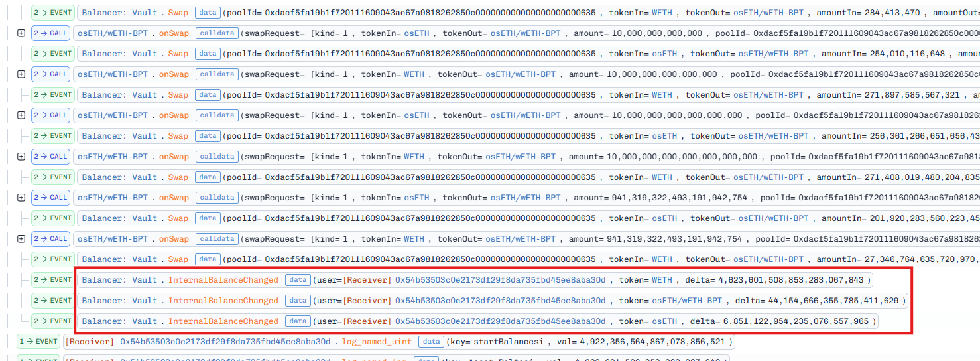Screen dimensions: 980x361
Task: Open Balancer: Vault link in Swap amountIn 27,346,764,635,720,970 row
Action: point(120,259)
